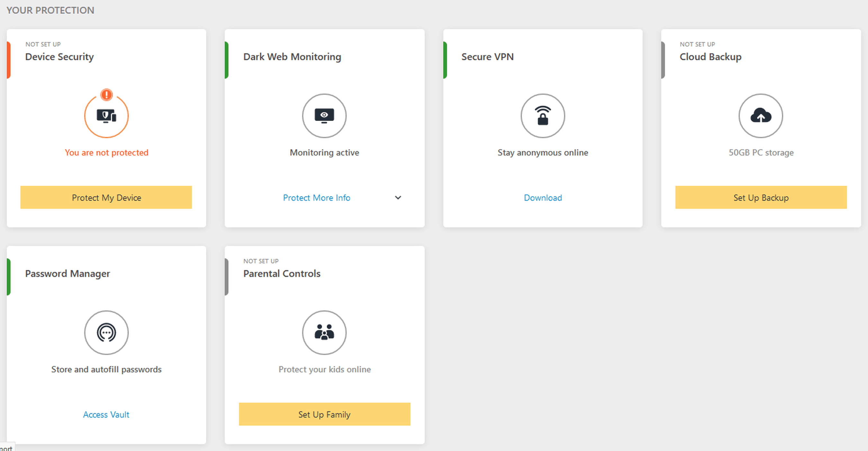
Task: Open the Protect More Info link
Action: click(316, 198)
